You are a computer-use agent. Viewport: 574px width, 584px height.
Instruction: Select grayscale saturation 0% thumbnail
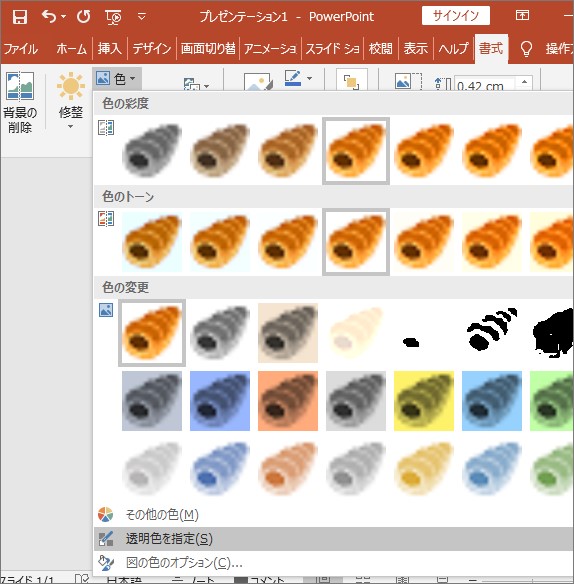[x=152, y=150]
